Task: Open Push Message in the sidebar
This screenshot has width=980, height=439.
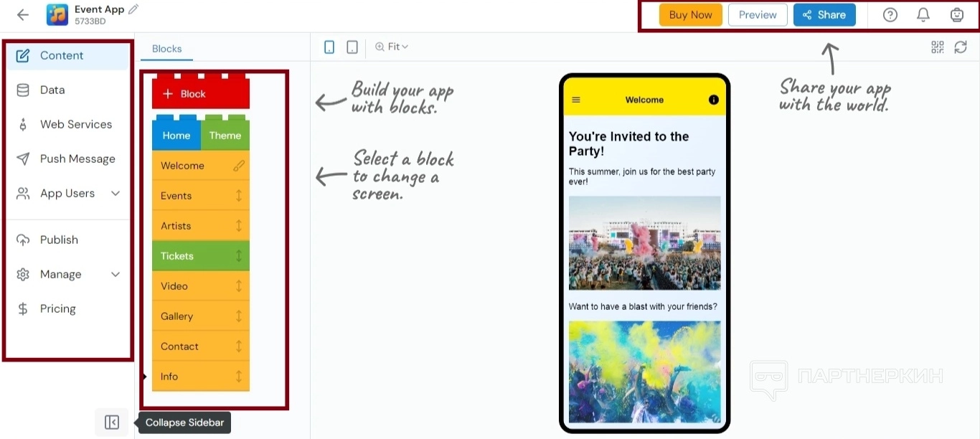Action: (67, 159)
